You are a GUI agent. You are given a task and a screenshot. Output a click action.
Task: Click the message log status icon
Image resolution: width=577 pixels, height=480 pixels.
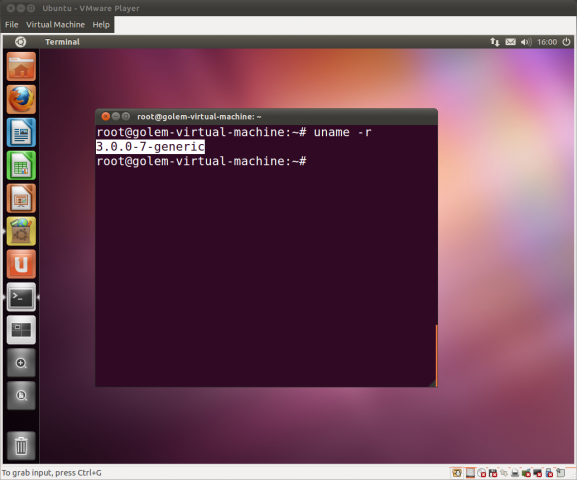point(560,473)
